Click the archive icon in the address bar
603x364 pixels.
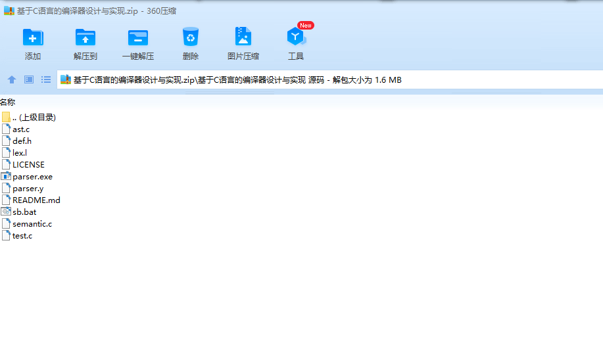click(66, 80)
